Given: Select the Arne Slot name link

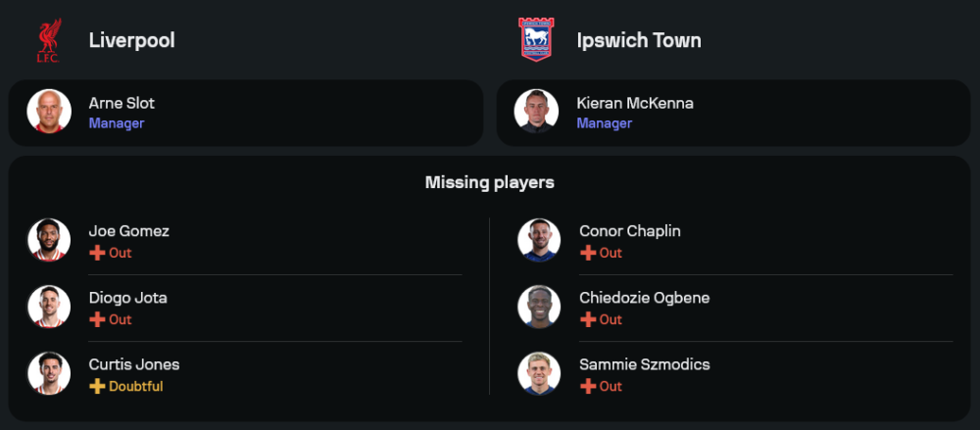Looking at the screenshot, I should tap(122, 103).
